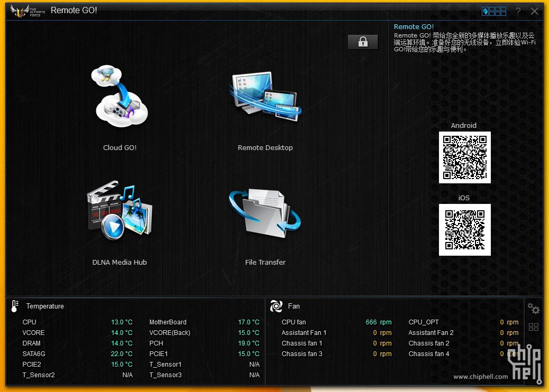
Task: Select the DRAM temperature row
Action: pyautogui.click(x=77, y=343)
